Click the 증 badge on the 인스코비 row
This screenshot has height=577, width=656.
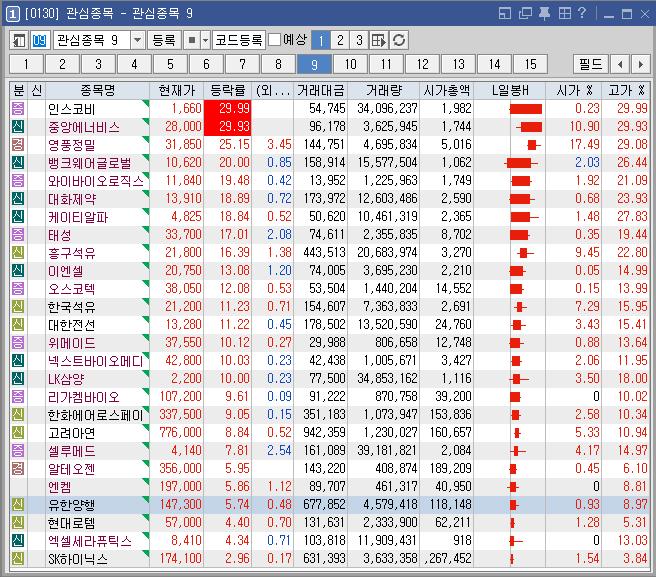(18, 108)
